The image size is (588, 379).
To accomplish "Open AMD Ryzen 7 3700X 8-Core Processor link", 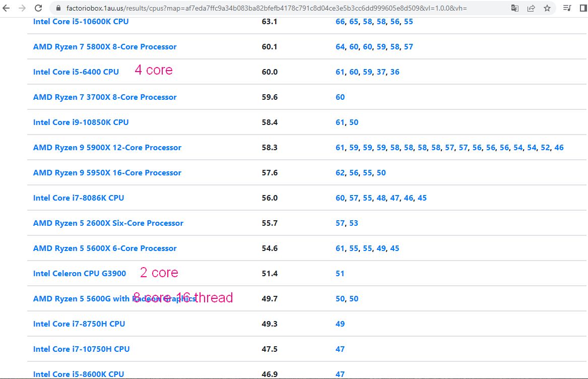I will 105,97.
